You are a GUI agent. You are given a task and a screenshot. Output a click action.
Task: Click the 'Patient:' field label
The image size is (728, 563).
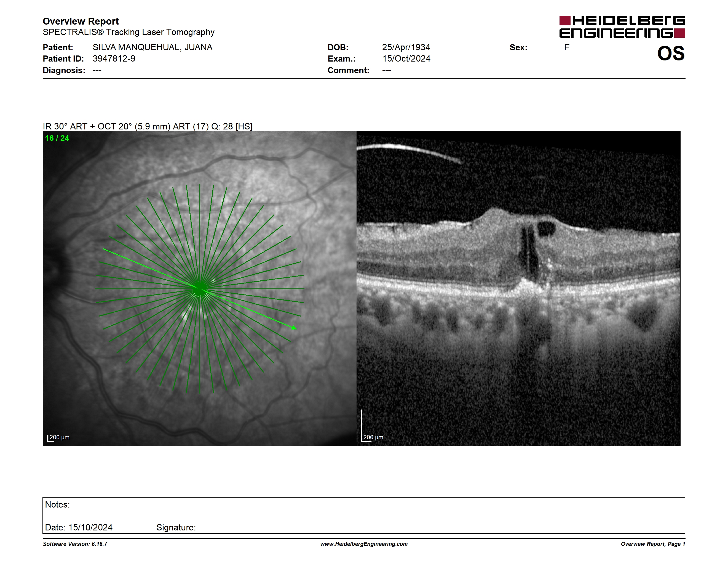(58, 47)
